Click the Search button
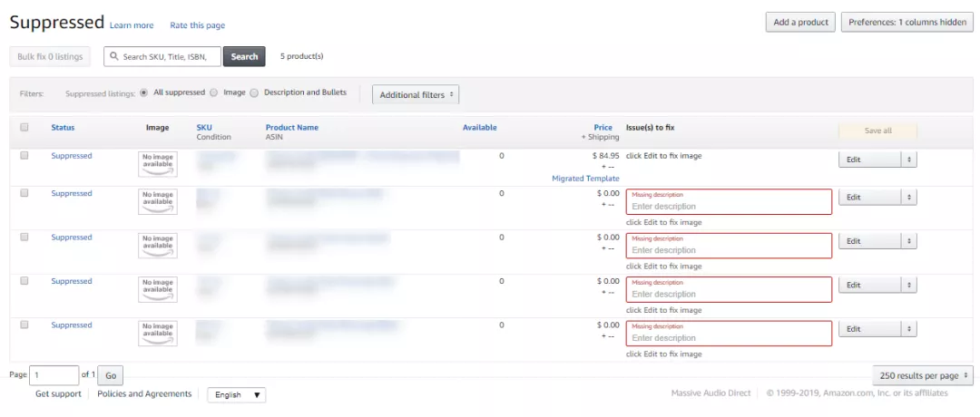This screenshot has height=417, width=980. click(x=244, y=56)
